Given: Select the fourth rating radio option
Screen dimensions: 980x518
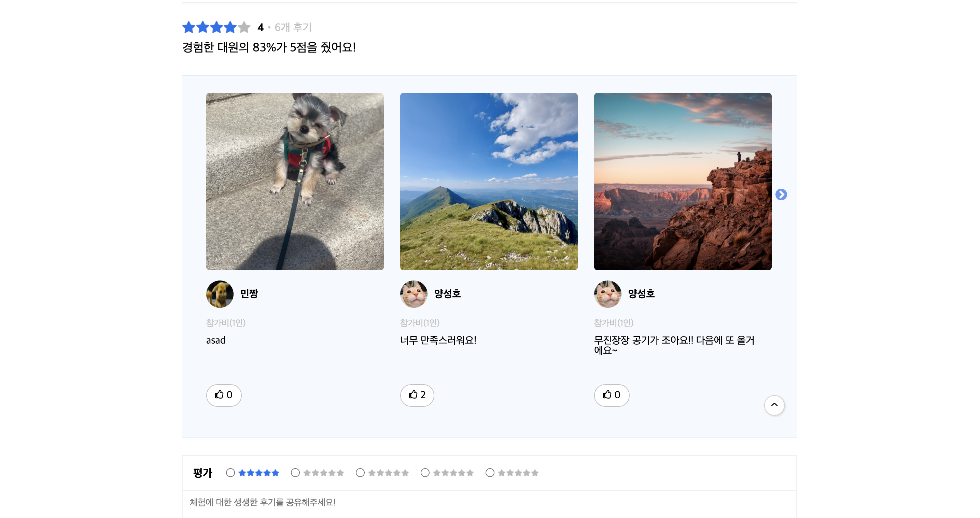Looking at the screenshot, I should (425, 472).
